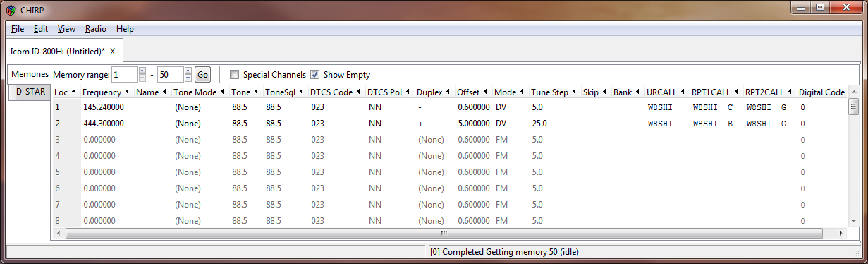Viewport: 868px width, 264px height.
Task: Select frequency cell 145.240000
Action: pos(104,107)
